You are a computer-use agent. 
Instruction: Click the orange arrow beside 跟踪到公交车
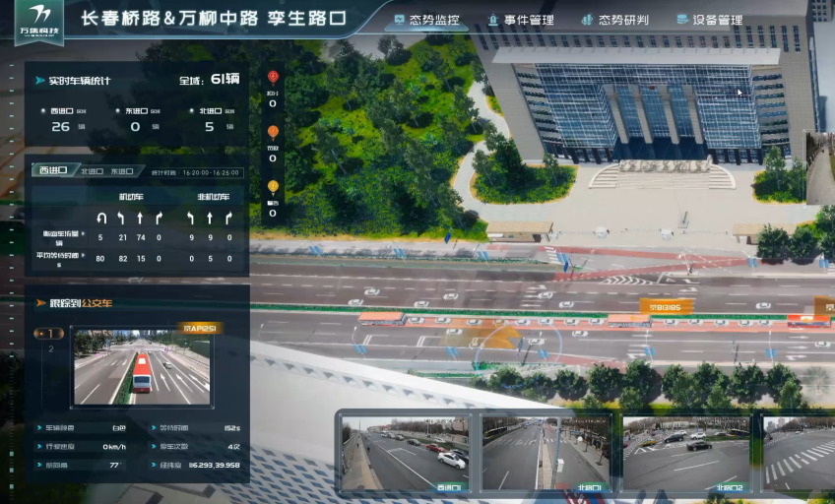click(x=40, y=303)
